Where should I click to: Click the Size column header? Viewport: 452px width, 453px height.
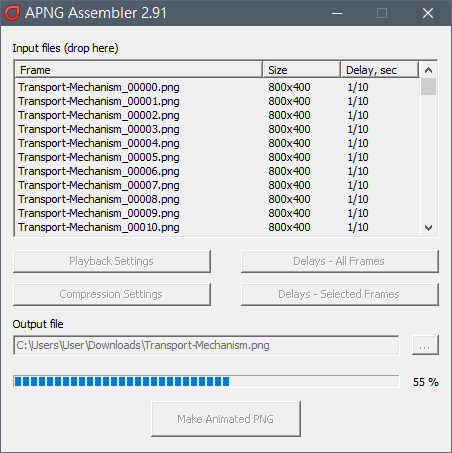pyautogui.click(x=301, y=70)
